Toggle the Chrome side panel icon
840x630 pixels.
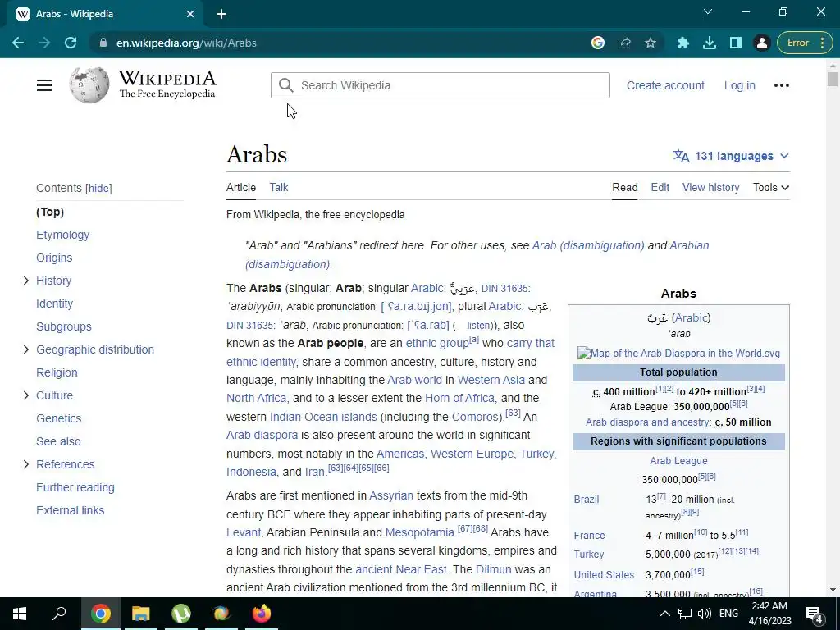[736, 43]
